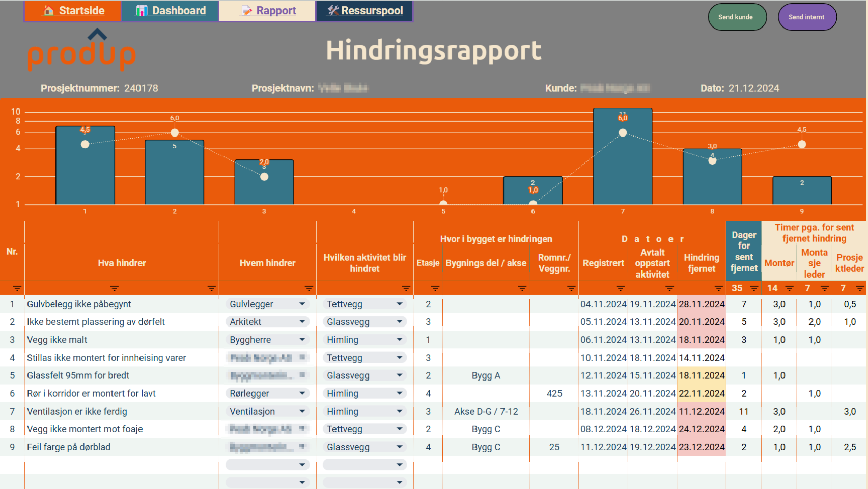Open the Rapport tab

[267, 11]
